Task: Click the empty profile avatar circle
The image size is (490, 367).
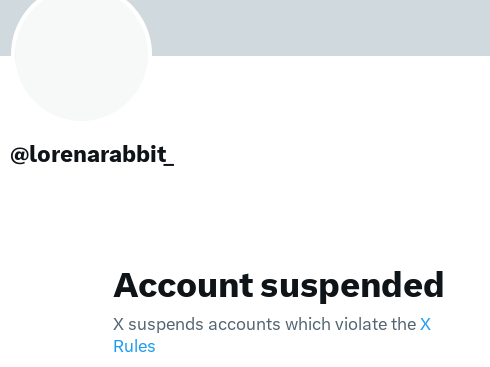Action: pyautogui.click(x=82, y=55)
